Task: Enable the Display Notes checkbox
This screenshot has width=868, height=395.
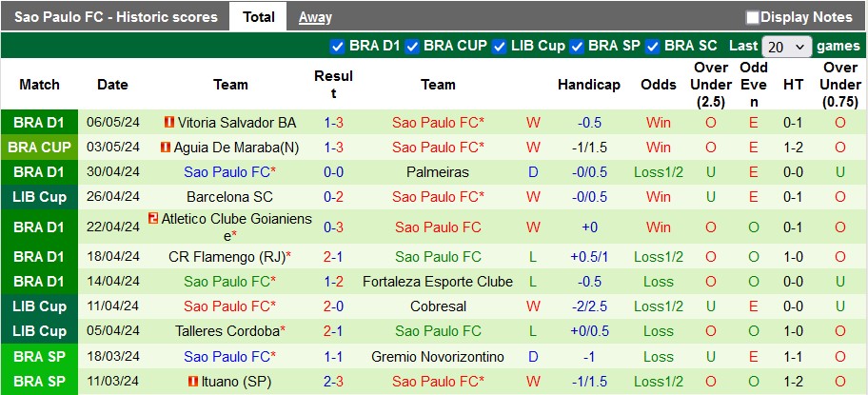Action: click(753, 17)
